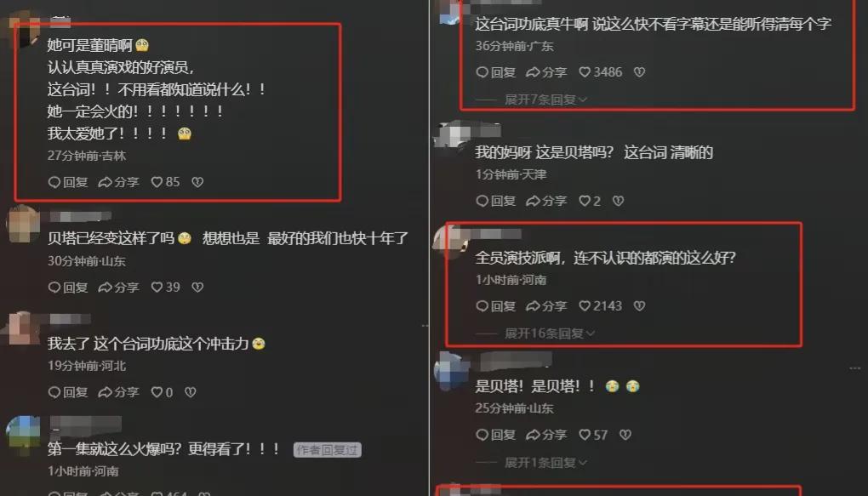
Task: Like the 我去了 comment with 0 likes
Action: 162,392
